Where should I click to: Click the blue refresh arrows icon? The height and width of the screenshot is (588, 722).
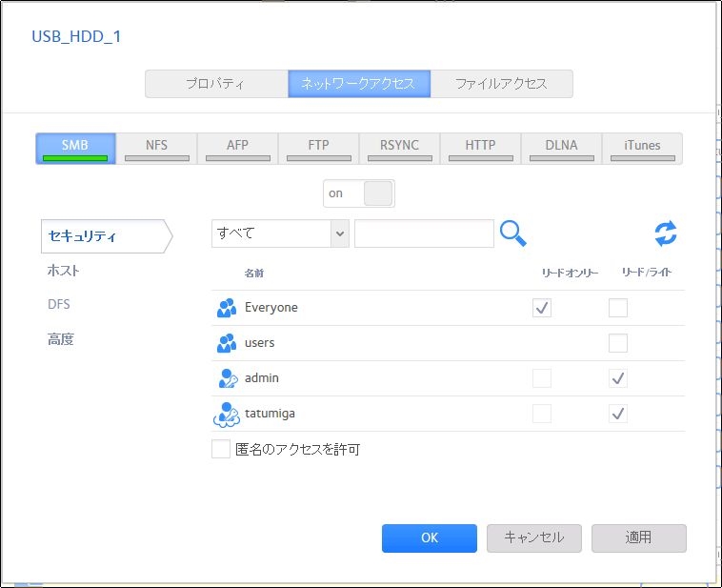click(x=666, y=233)
